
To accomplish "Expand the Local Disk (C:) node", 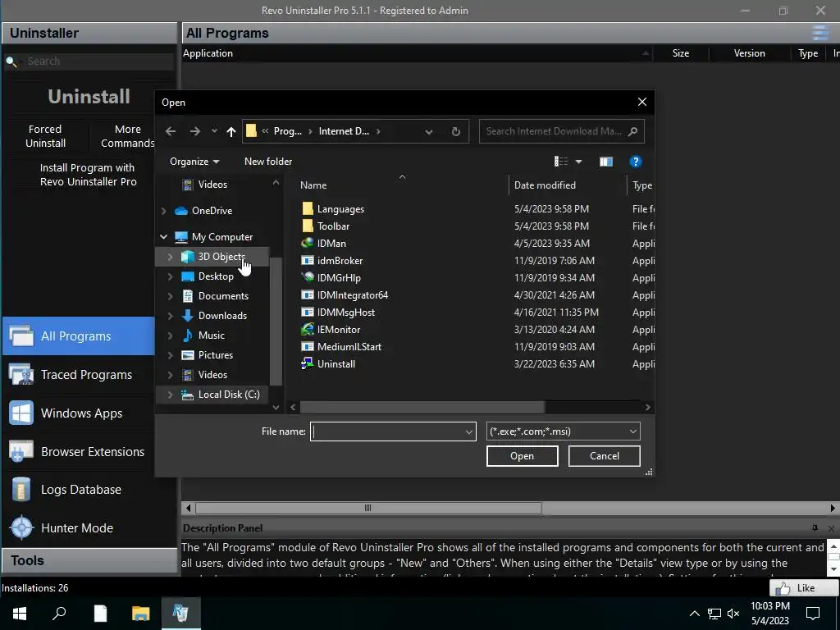I will coord(170,395).
